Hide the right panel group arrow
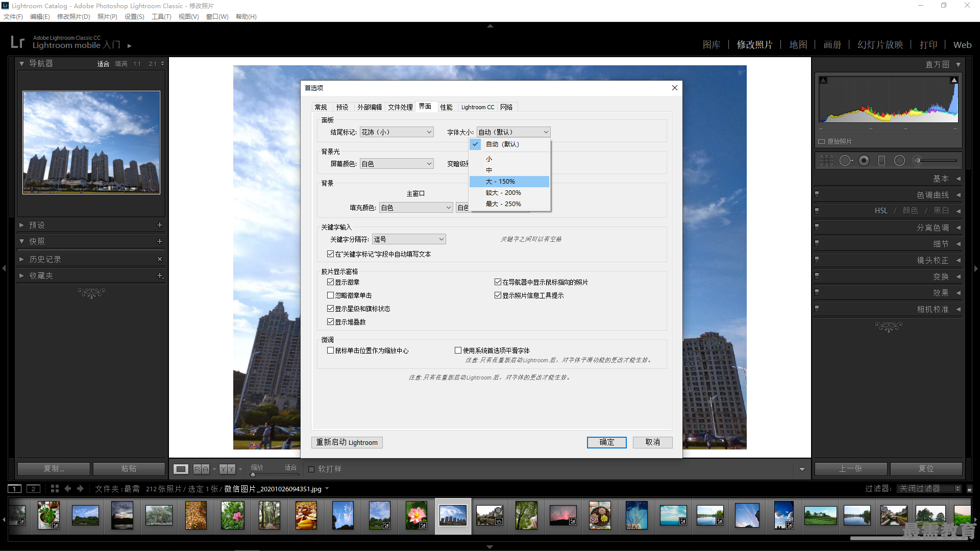 tap(976, 268)
